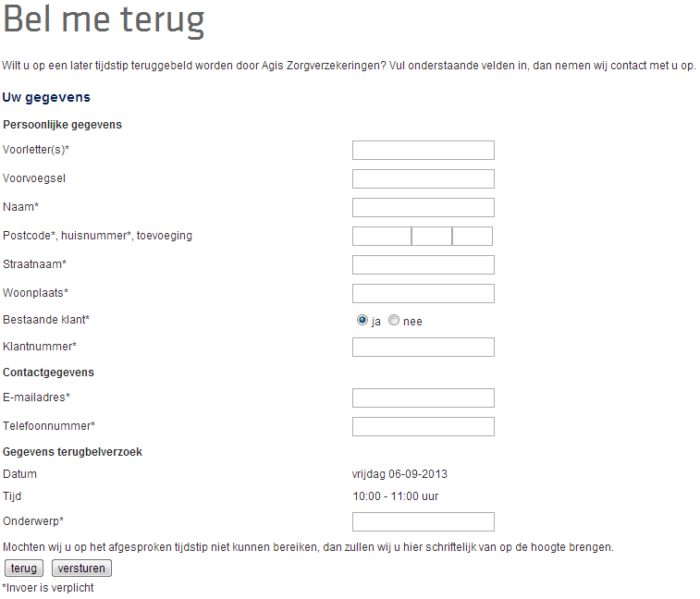Click the Naam input field

[424, 208]
